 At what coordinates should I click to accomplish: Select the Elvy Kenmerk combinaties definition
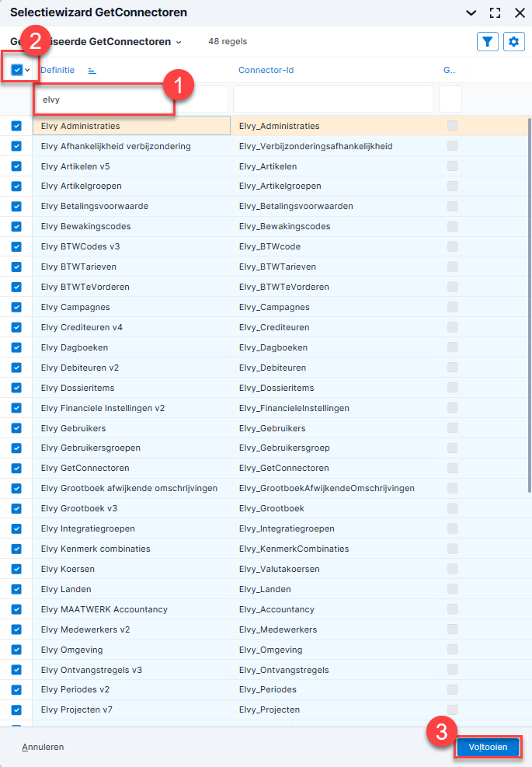click(x=96, y=549)
